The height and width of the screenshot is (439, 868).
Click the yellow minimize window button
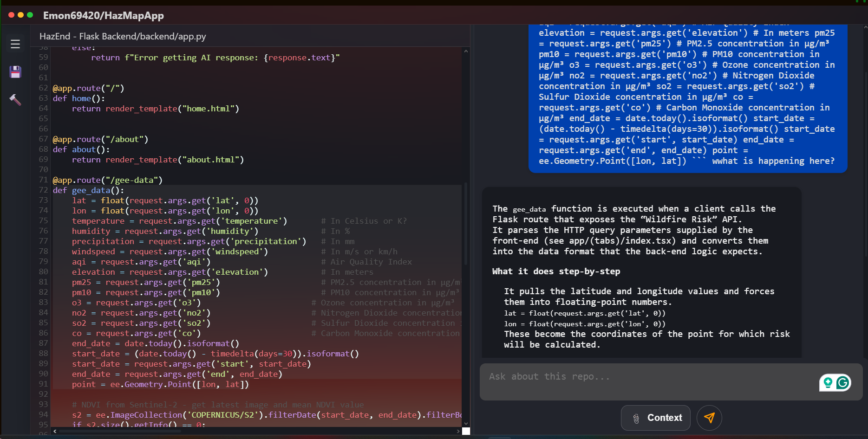pyautogui.click(x=20, y=15)
